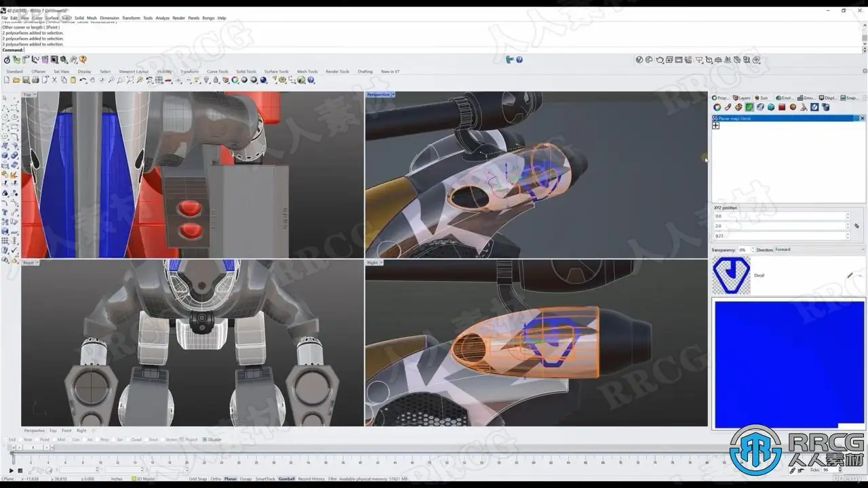
Task: Click the colour wheel icon in Standard toolbar
Action: 235,80
